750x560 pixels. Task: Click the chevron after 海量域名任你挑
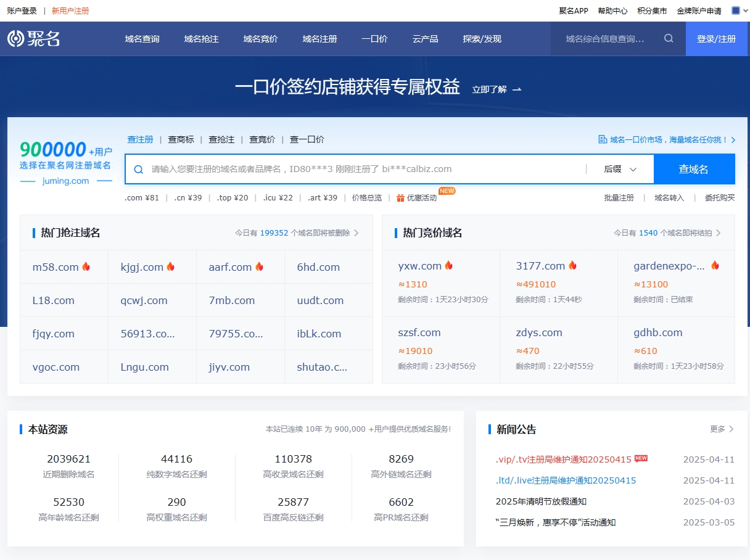tap(733, 140)
